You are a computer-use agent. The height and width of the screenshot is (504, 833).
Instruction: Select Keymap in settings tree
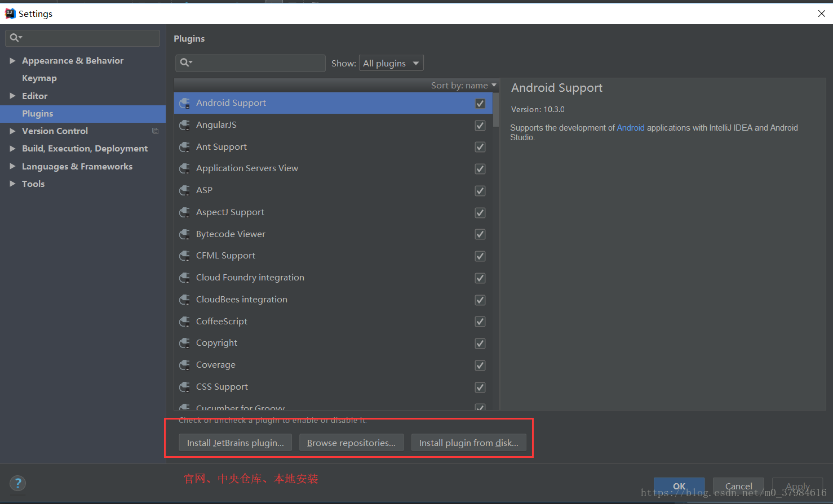(x=39, y=78)
